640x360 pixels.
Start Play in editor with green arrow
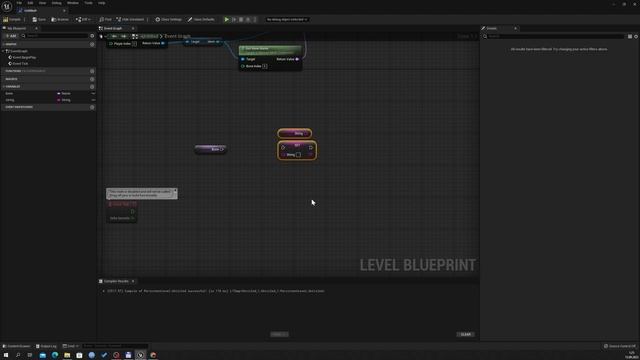tap(227, 19)
